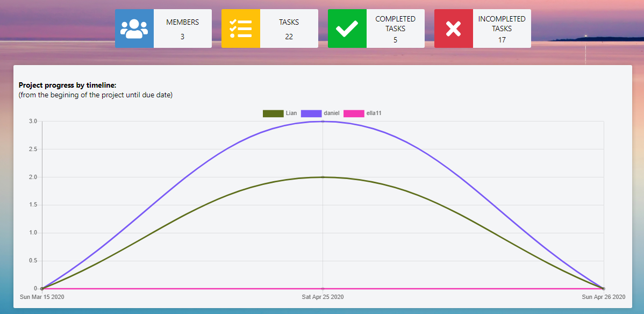The width and height of the screenshot is (644, 314).
Task: Select the Sat Apr 25 2020 axis label
Action: point(323,296)
